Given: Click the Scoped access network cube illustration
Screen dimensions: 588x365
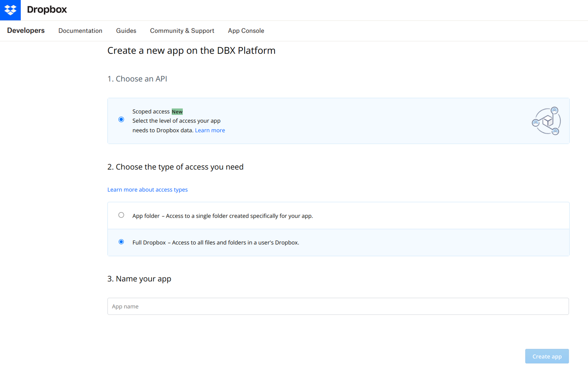Looking at the screenshot, I should point(546,121).
